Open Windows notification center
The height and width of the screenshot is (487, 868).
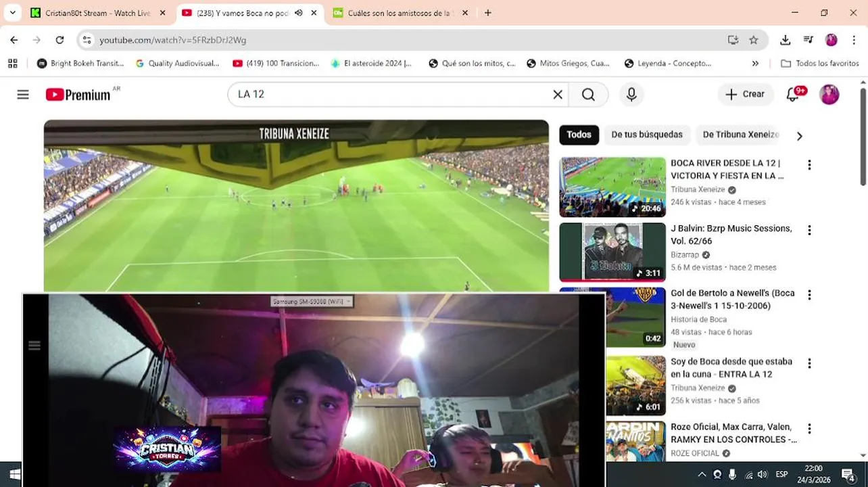pyautogui.click(x=848, y=474)
